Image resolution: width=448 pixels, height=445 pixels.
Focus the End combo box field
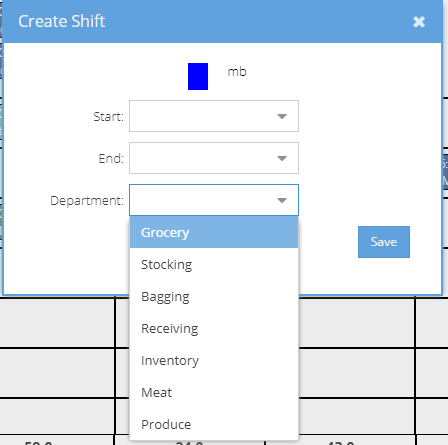click(x=214, y=158)
